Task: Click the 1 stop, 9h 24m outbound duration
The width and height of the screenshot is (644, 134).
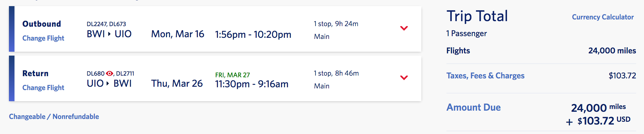Action: (x=336, y=24)
